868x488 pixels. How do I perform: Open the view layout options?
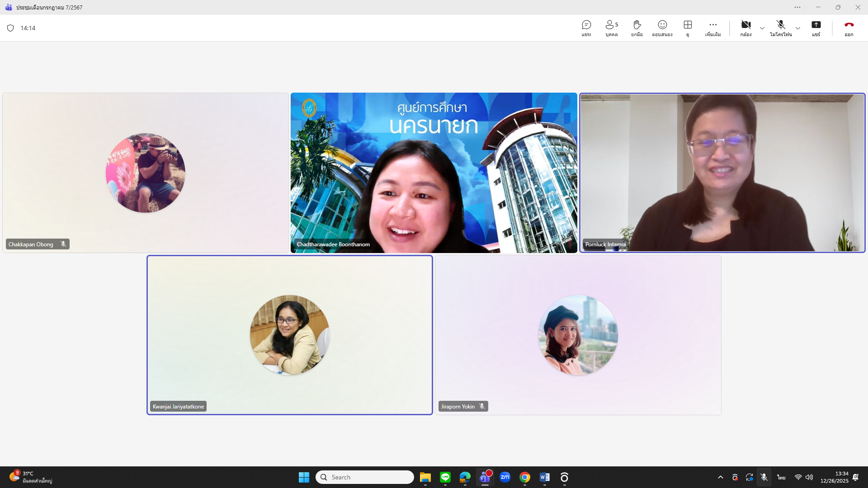coord(688,28)
